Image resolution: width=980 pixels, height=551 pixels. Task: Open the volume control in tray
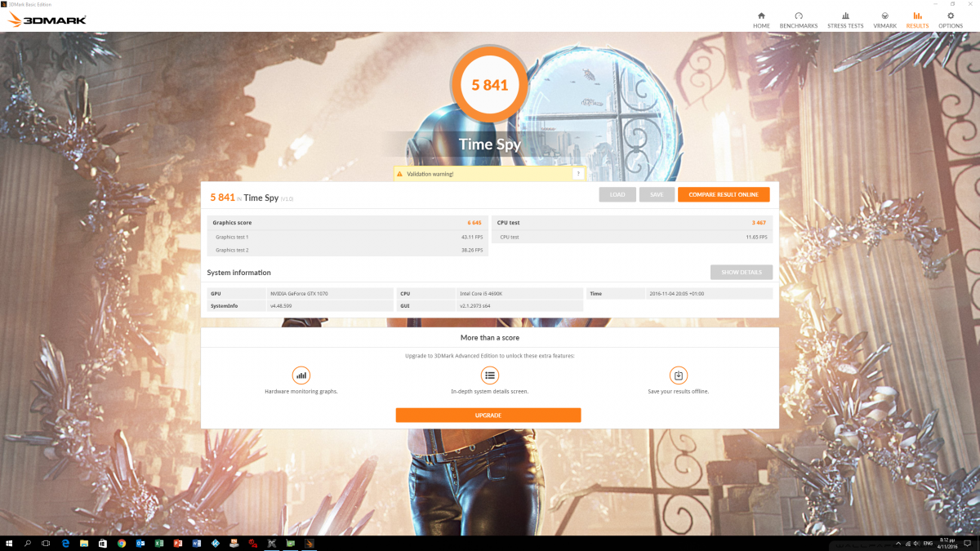(x=915, y=543)
